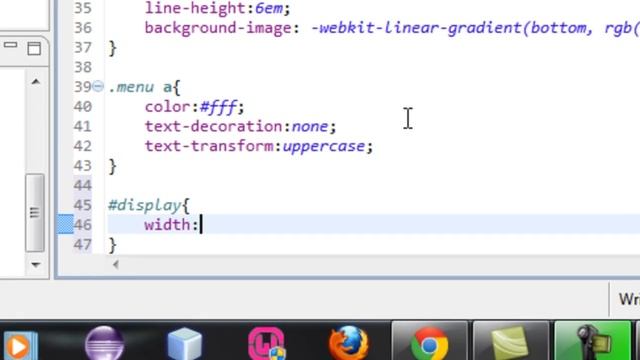Open the Firefox taskbar icon
The image size is (640, 360).
(x=348, y=343)
